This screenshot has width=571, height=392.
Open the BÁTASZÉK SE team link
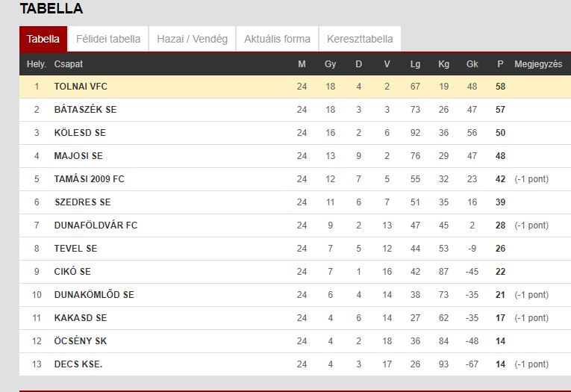85,109
